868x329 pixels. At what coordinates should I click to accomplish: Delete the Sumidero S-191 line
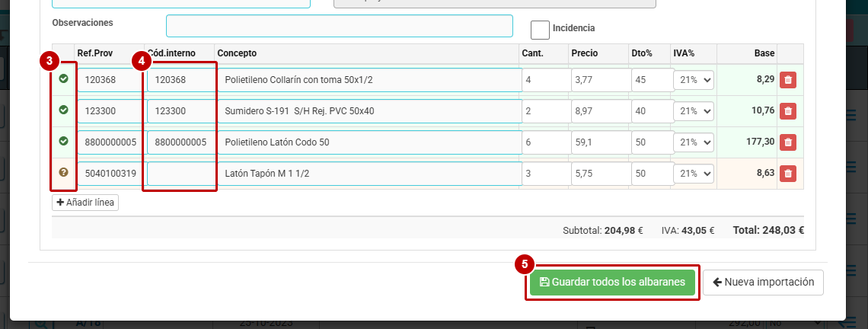pyautogui.click(x=788, y=110)
